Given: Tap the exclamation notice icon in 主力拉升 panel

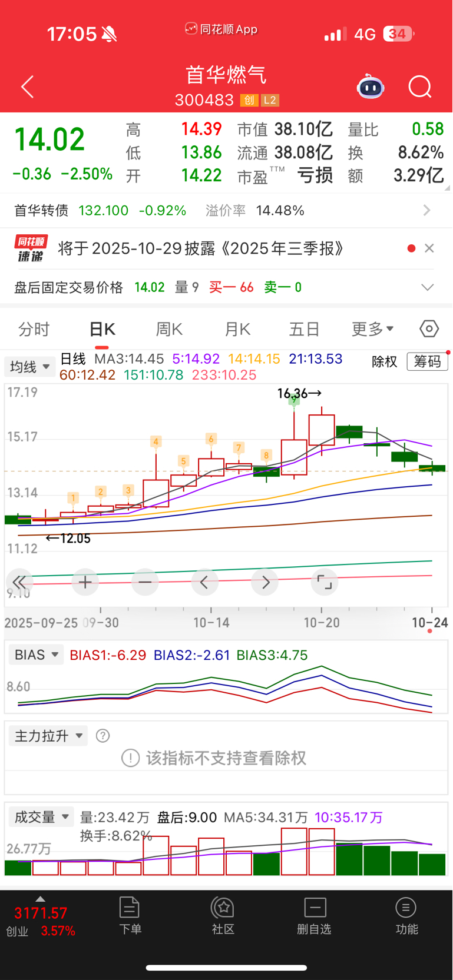Looking at the screenshot, I should tap(130, 758).
